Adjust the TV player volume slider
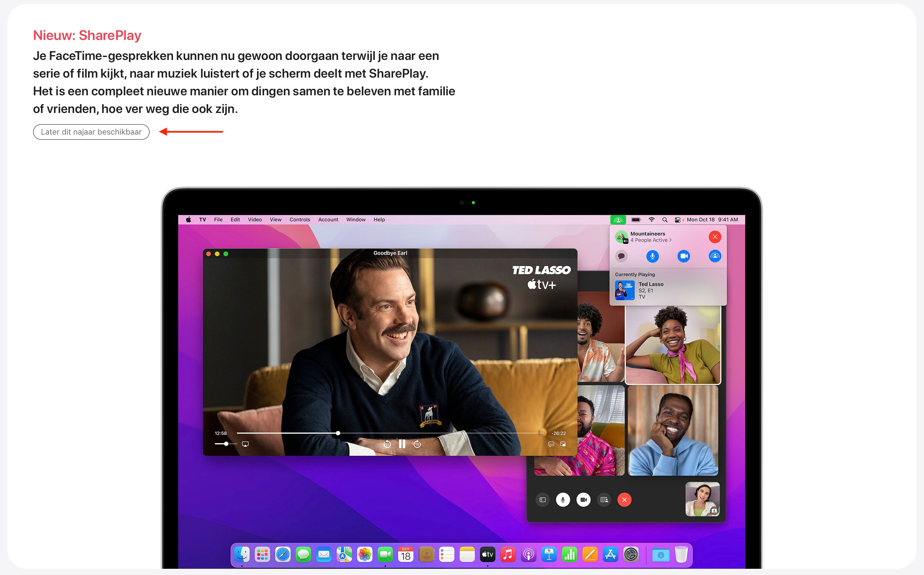Image resolution: width=924 pixels, height=575 pixels. pyautogui.click(x=226, y=444)
